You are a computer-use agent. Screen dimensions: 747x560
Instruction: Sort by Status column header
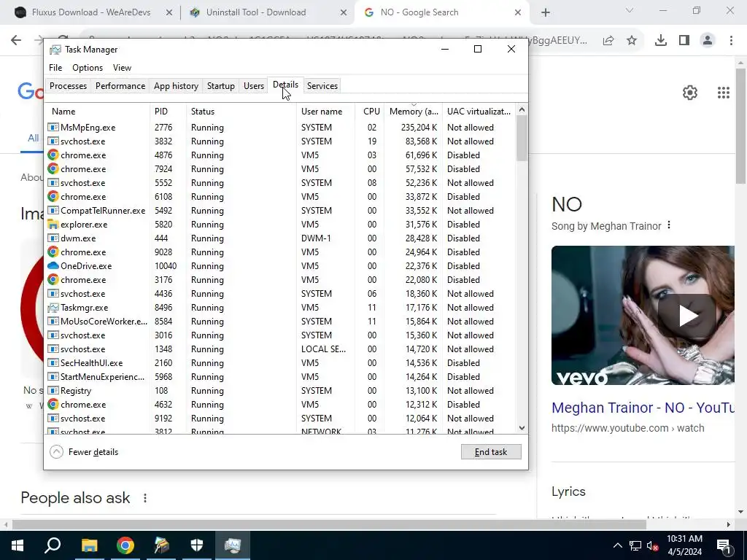(241, 112)
